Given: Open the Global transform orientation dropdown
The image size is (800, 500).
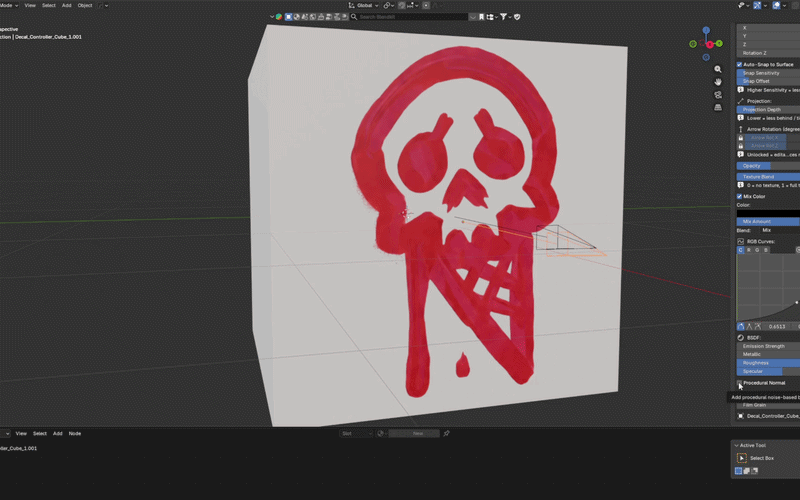Looking at the screenshot, I should [364, 5].
